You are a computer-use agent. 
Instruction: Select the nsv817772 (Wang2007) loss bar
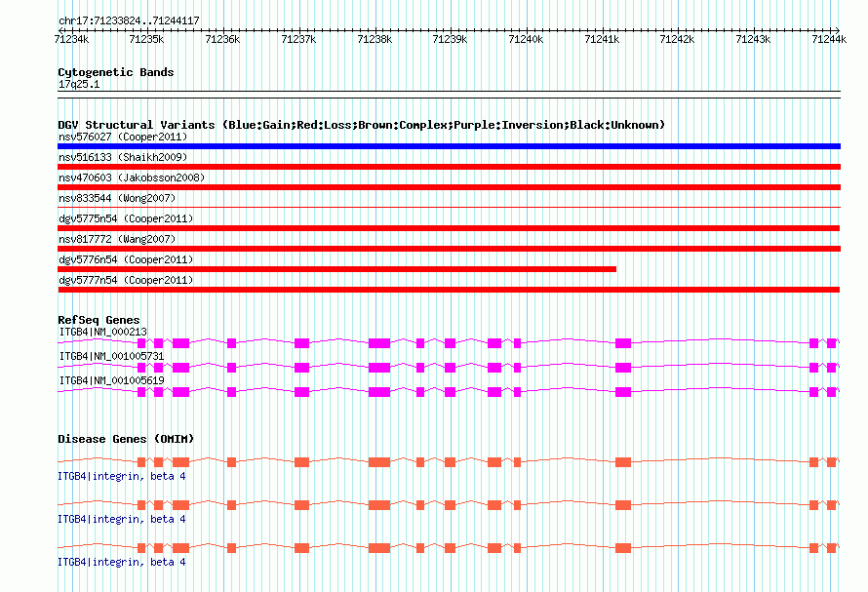pyautogui.click(x=449, y=249)
